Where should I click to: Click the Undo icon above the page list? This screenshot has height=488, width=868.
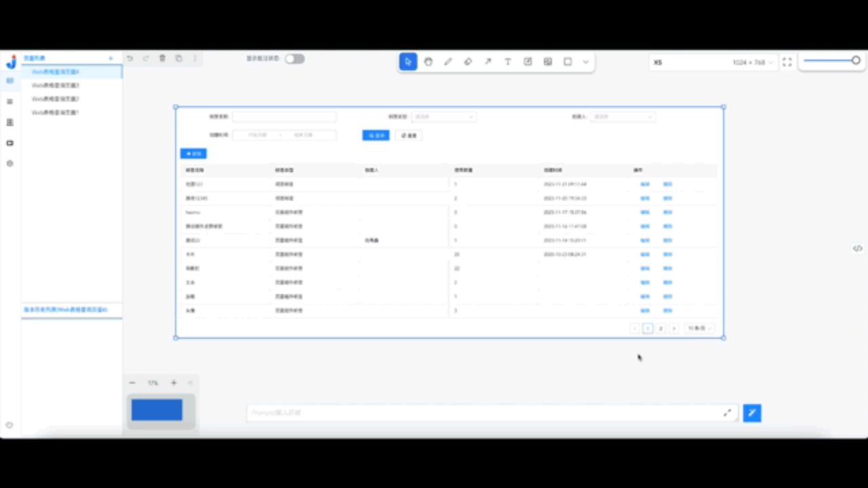tap(130, 58)
